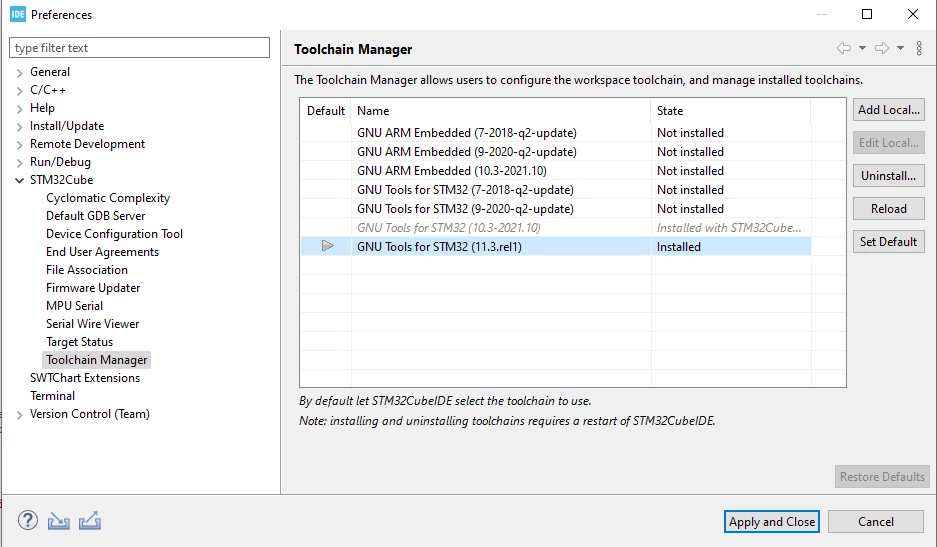This screenshot has height=547, width=937.
Task: Click the forward navigation arrow
Action: click(x=881, y=48)
